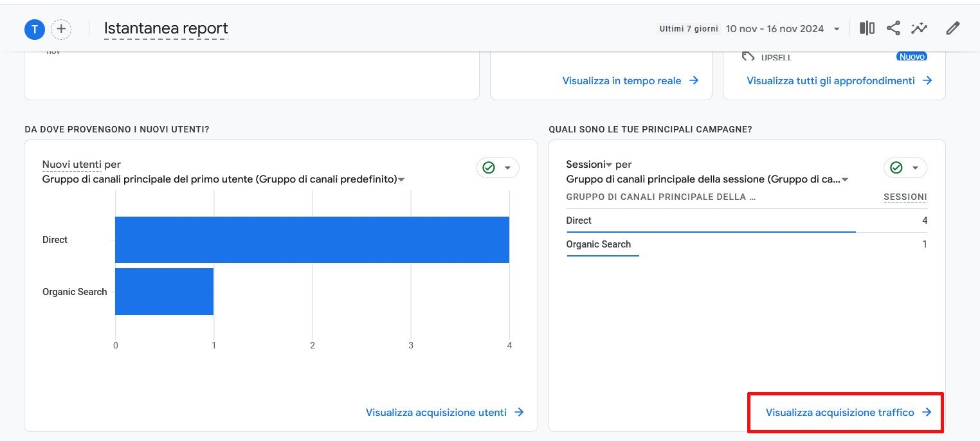This screenshot has height=441, width=980.
Task: Click arrow next to Visualizza in tempo reale
Action: coord(694,80)
